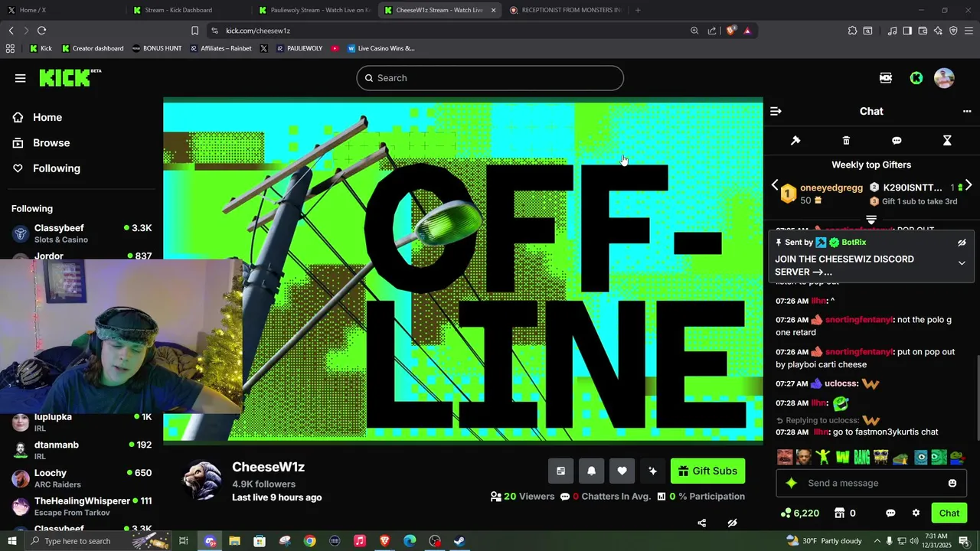Switch to Receptionist From Monsters tab

567,10
